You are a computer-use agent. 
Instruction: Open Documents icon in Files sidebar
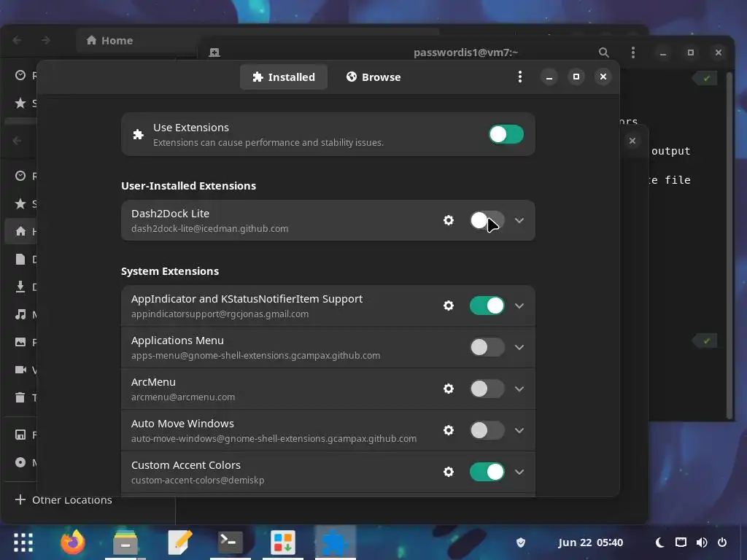(x=20, y=259)
